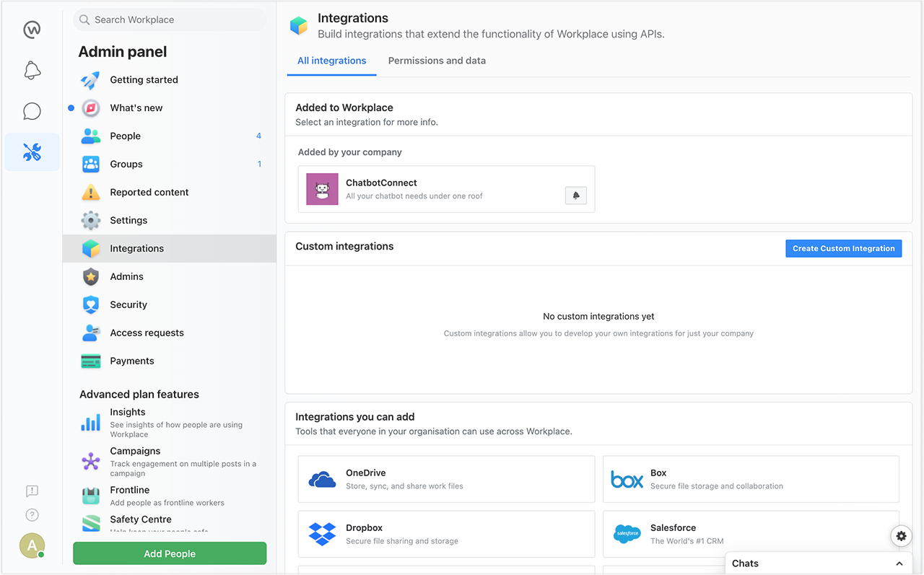Switch to All integrations tab
Image resolution: width=924 pixels, height=575 pixels.
click(x=332, y=61)
